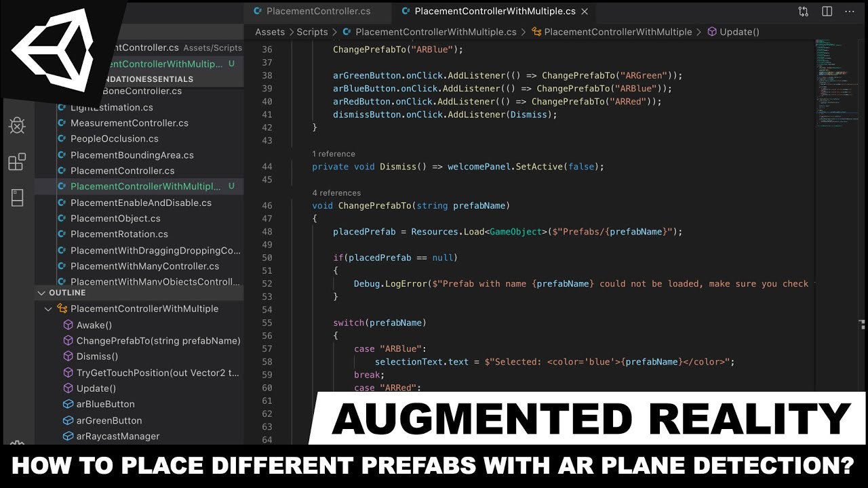The height and width of the screenshot is (488, 868).
Task: Select Update() in Outline
Action: 96,388
